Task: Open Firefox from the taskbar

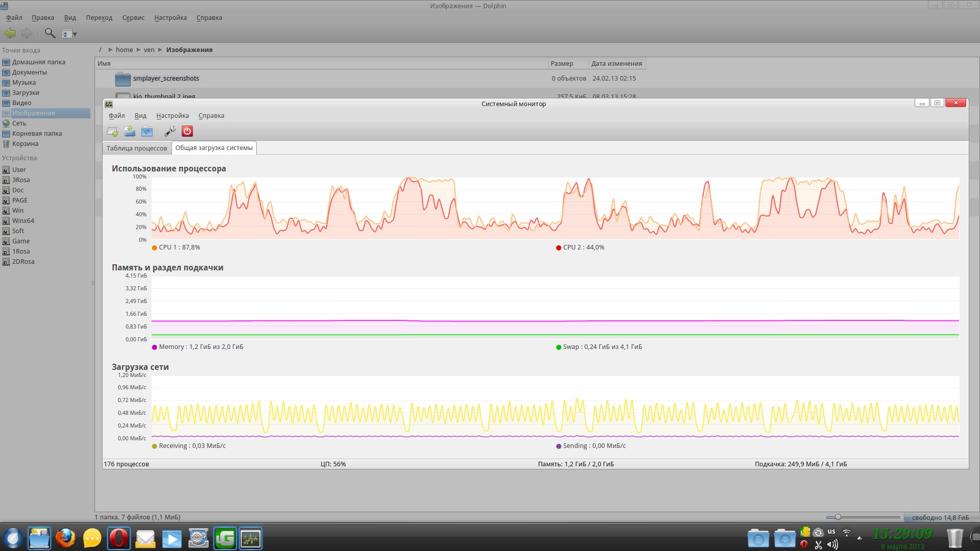Action: point(65,538)
